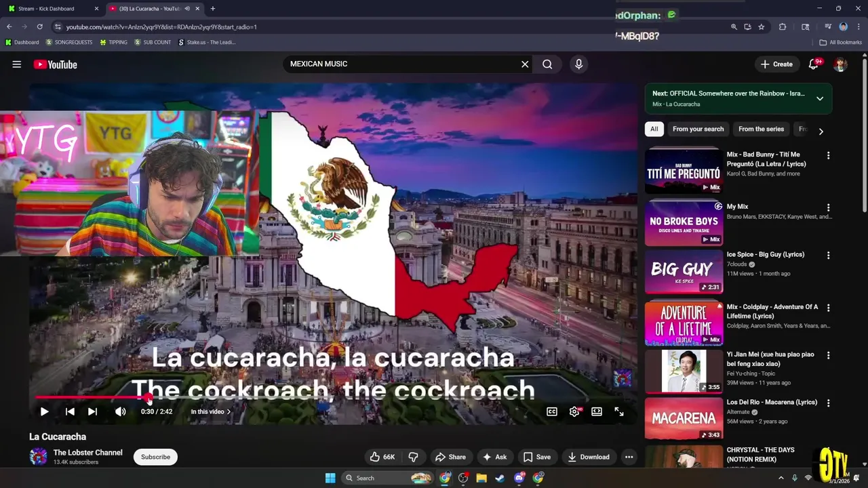Toggle closed captions on the player
Screen dimensions: 868x488
(552, 411)
